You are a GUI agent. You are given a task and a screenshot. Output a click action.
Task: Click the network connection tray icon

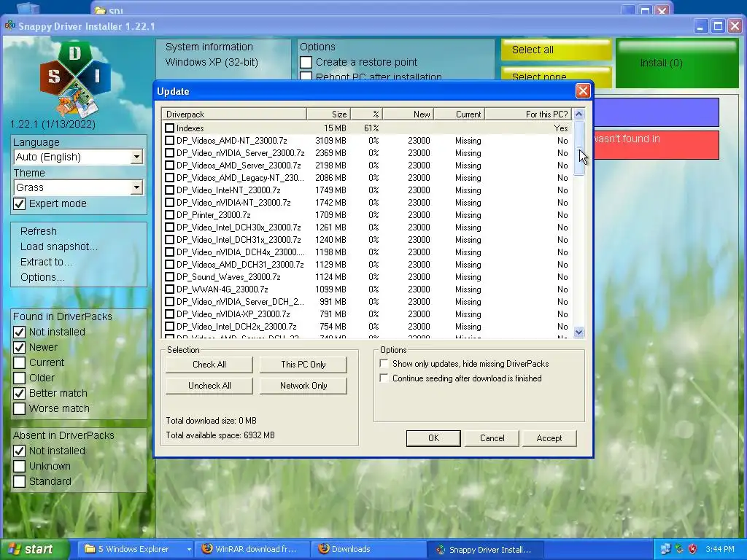click(665, 549)
